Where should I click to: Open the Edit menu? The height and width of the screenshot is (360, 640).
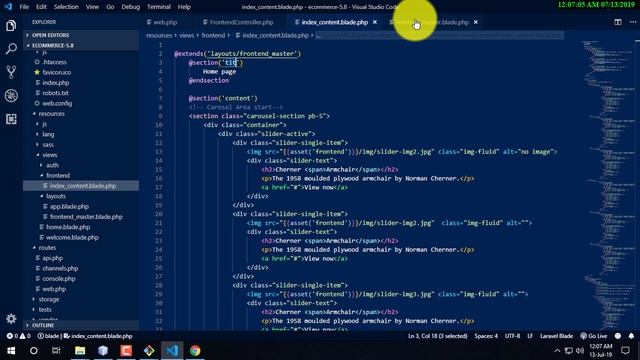pos(41,7)
